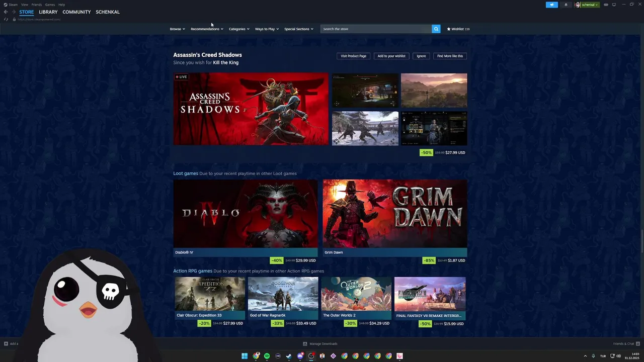Expand the Special Sections dropdown

[299, 29]
